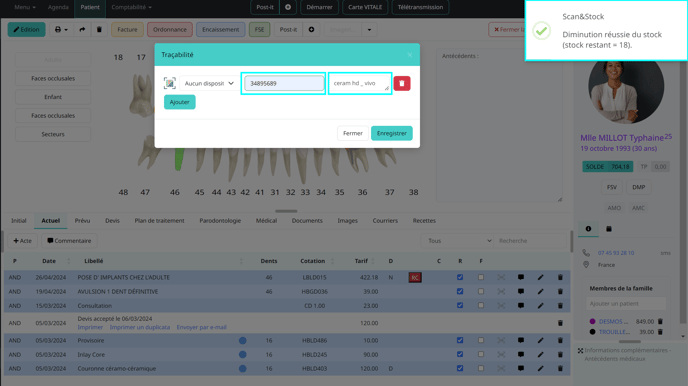The width and height of the screenshot is (688, 386).
Task: Click the Carte VITALE button
Action: pyautogui.click(x=365, y=7)
